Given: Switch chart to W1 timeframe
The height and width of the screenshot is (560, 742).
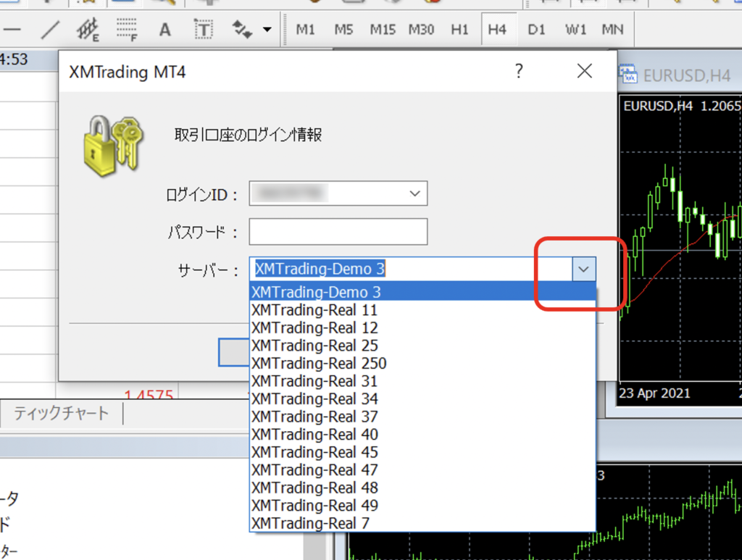Looking at the screenshot, I should click(x=575, y=30).
